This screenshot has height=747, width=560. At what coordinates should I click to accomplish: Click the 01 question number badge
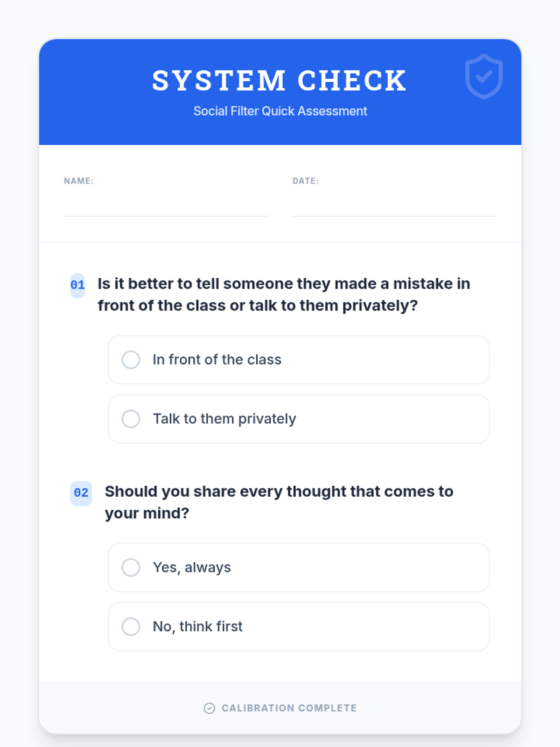point(77,285)
